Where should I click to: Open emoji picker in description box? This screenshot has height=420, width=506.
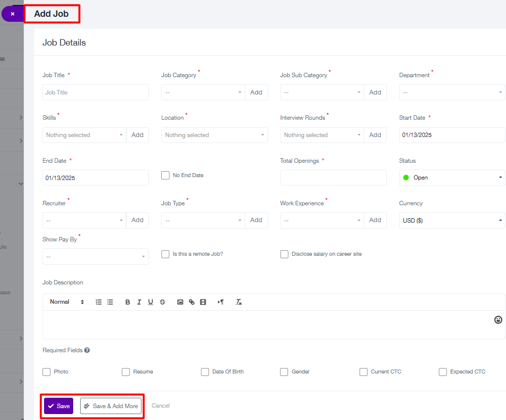tap(498, 320)
